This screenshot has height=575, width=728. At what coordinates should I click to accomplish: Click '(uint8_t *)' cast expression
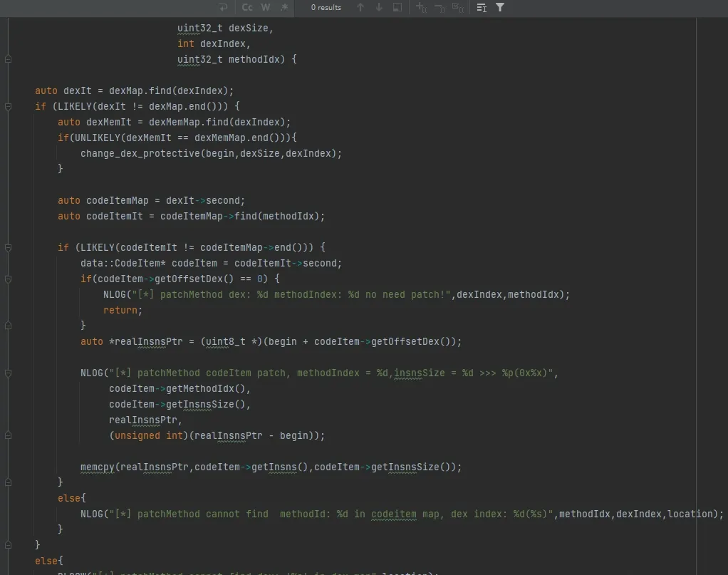pos(232,342)
